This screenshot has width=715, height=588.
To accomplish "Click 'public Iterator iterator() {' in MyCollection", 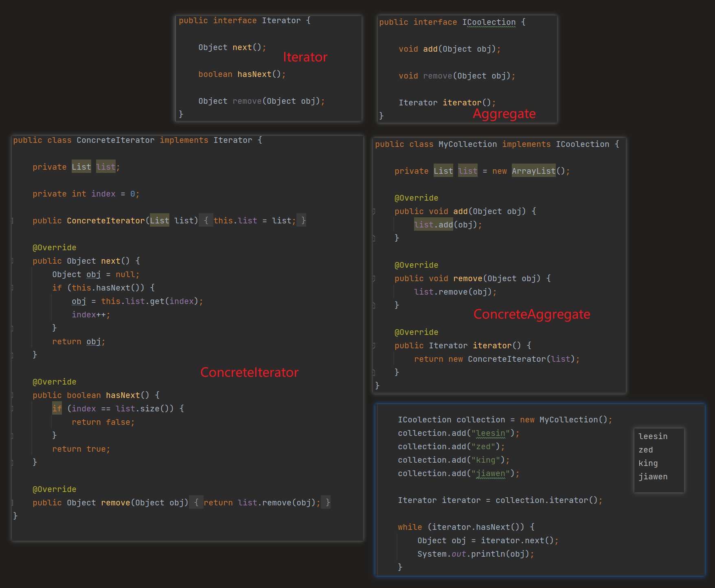I will [463, 346].
